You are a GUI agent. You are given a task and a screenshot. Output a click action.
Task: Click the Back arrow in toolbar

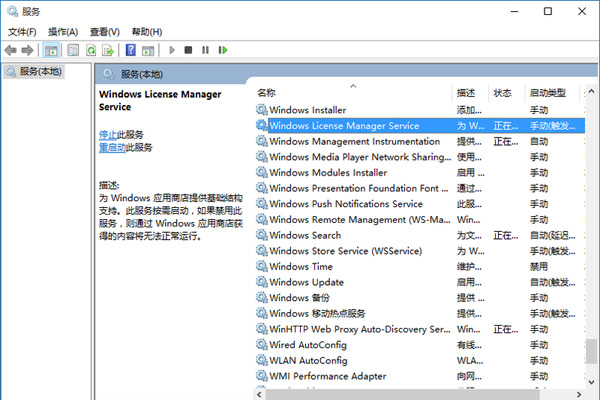pyautogui.click(x=11, y=49)
